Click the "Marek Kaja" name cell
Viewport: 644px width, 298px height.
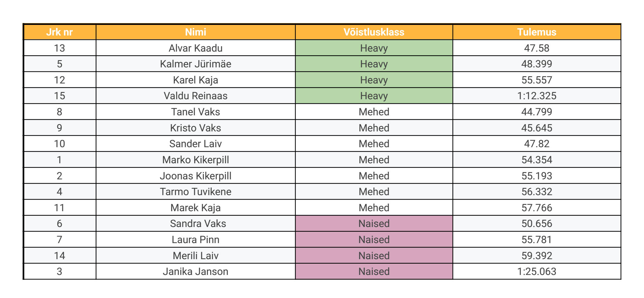195,208
